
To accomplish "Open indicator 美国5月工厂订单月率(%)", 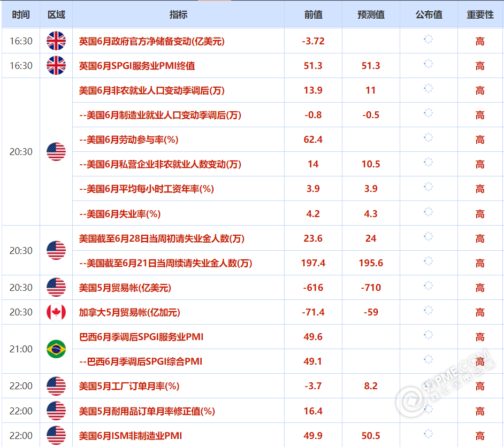I will tap(129, 386).
